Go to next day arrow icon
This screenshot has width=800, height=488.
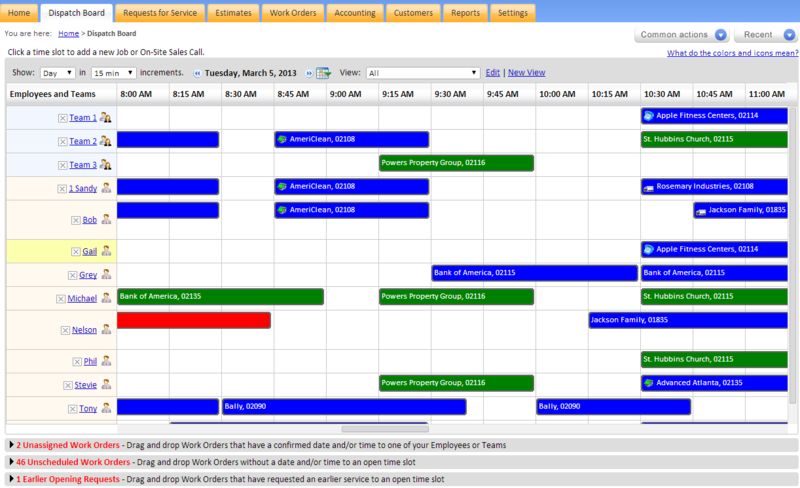tap(309, 74)
